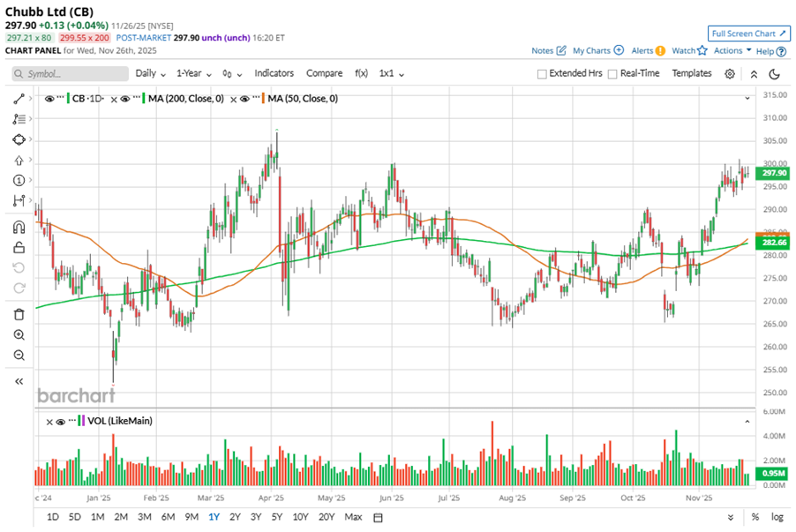Open chart settings gear

[730, 73]
